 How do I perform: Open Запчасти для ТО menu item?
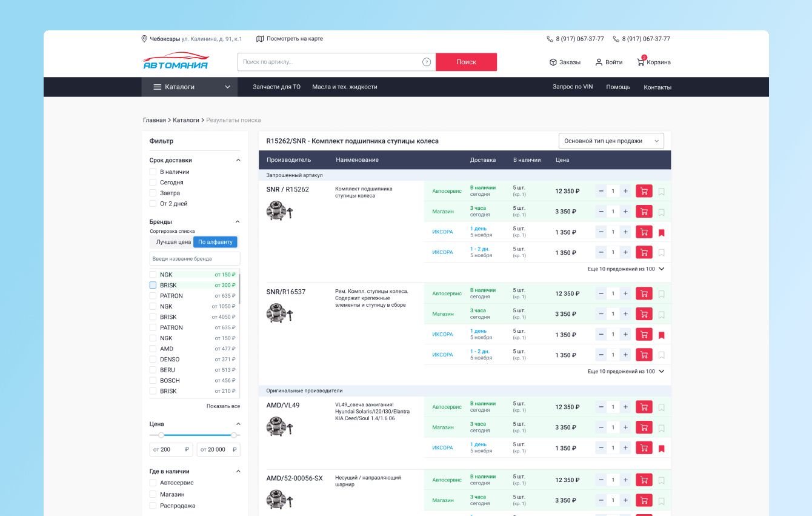(276, 87)
